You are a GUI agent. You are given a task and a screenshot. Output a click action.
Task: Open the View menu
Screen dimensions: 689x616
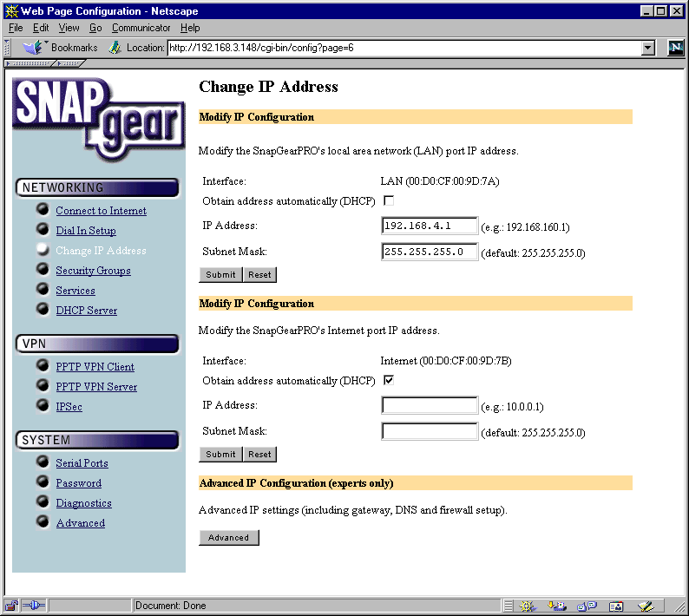pos(69,28)
